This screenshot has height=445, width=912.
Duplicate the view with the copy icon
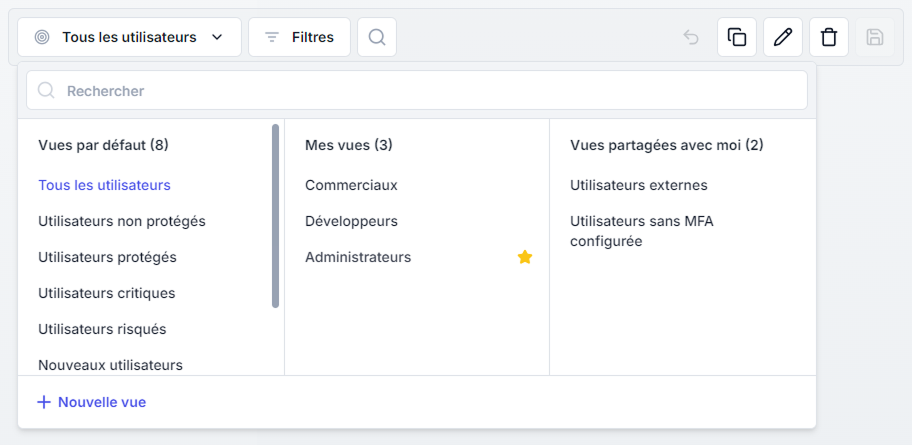tap(737, 37)
